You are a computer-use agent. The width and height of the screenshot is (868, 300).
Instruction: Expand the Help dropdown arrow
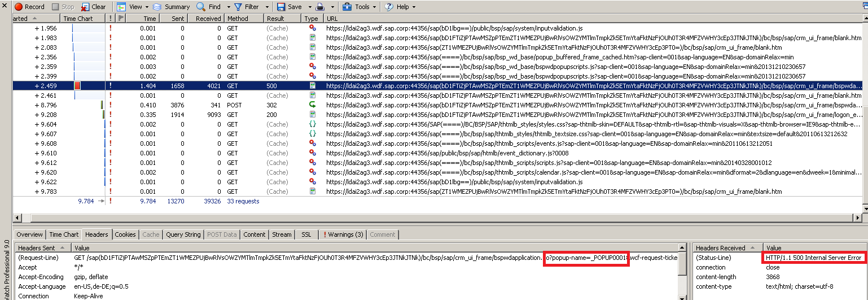(x=413, y=7)
